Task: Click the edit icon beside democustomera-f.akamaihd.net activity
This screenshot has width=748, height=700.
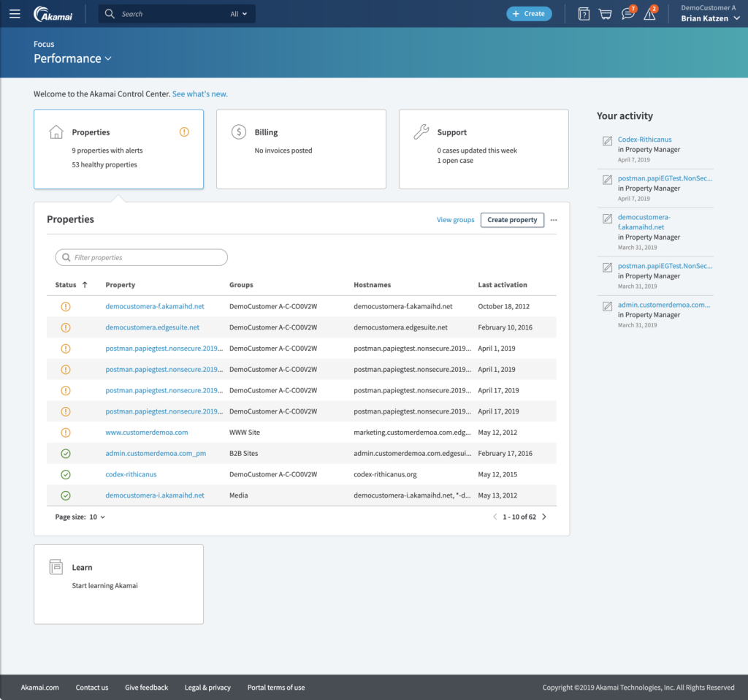Action: (x=607, y=218)
